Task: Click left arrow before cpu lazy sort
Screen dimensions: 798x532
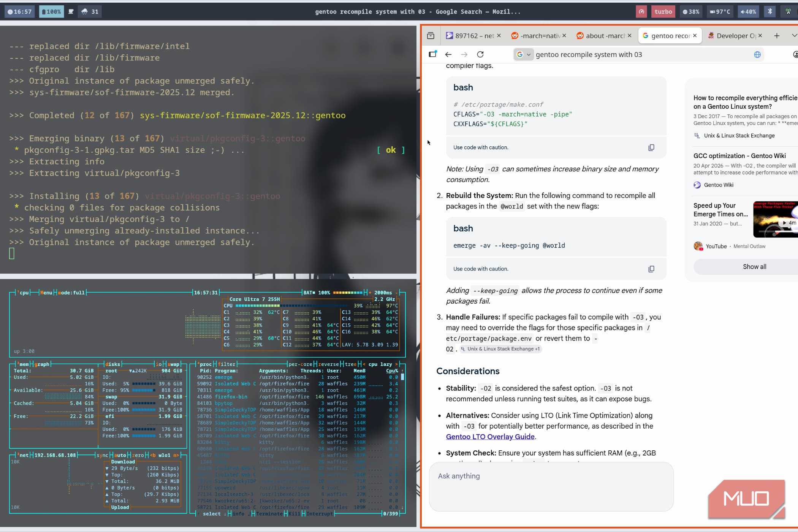Action: pyautogui.click(x=364, y=364)
